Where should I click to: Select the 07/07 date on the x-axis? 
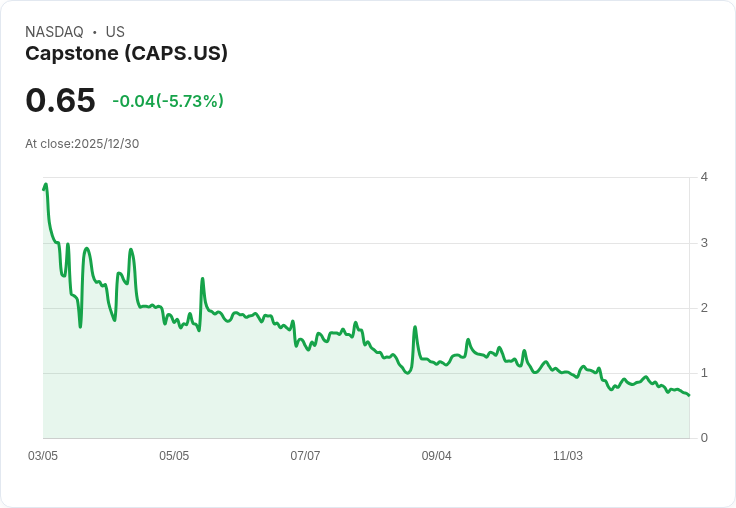305,456
